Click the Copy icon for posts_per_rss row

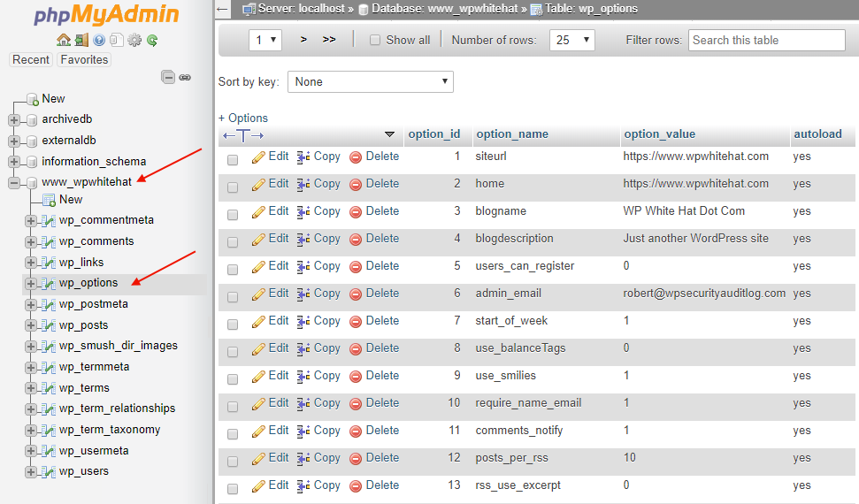[303, 459]
